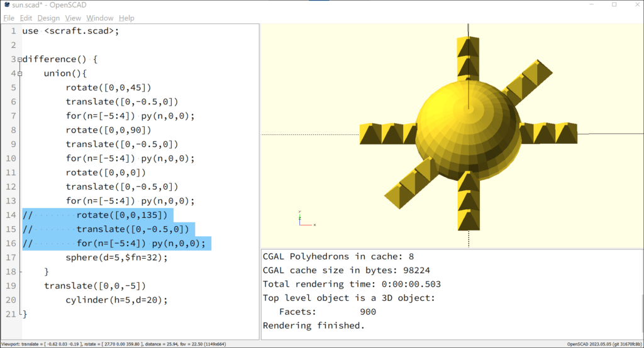Image resolution: width=644 pixels, height=348 pixels.
Task: Open the File menu
Action: click(9, 18)
